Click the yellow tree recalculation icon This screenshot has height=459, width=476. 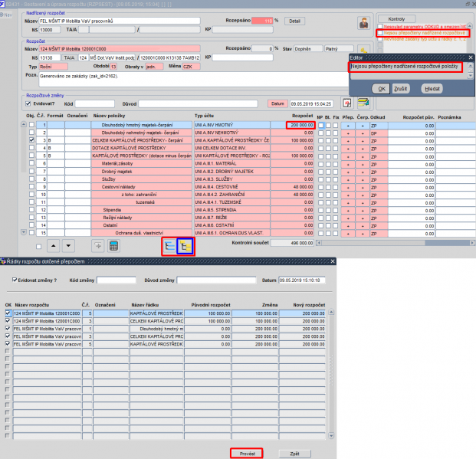[185, 246]
